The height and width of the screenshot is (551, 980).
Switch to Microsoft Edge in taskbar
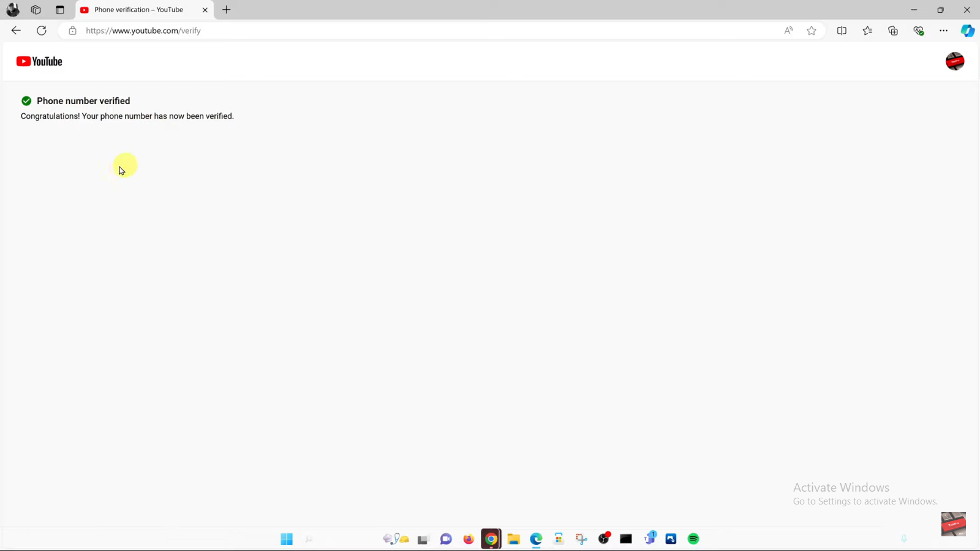[x=537, y=539]
